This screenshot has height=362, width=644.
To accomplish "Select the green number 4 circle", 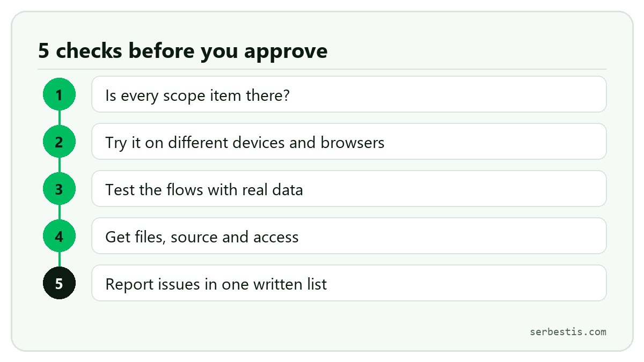I will pos(59,236).
